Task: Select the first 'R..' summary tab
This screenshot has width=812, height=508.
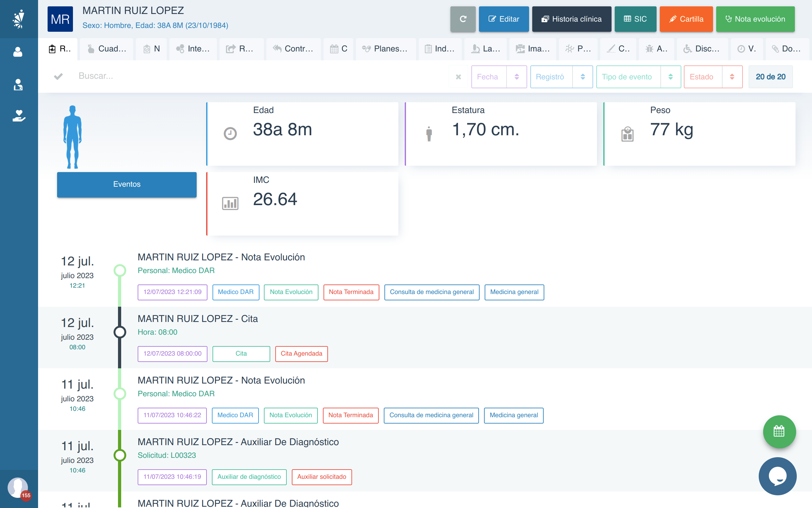Action: [x=58, y=49]
